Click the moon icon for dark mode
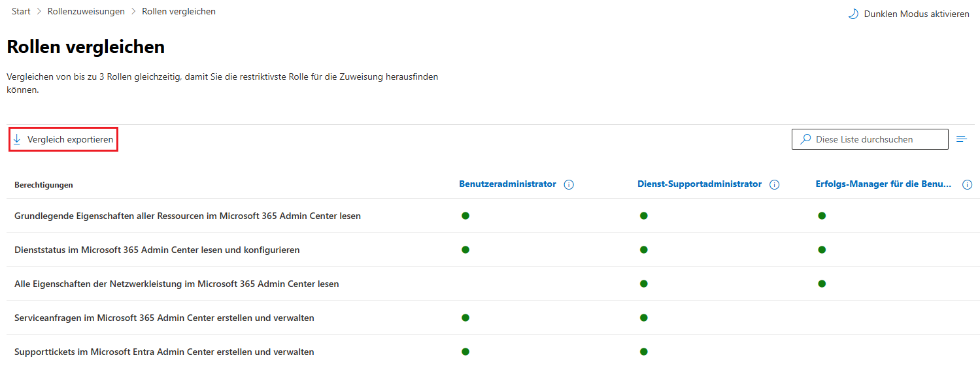This screenshot has width=980, height=368. click(853, 14)
